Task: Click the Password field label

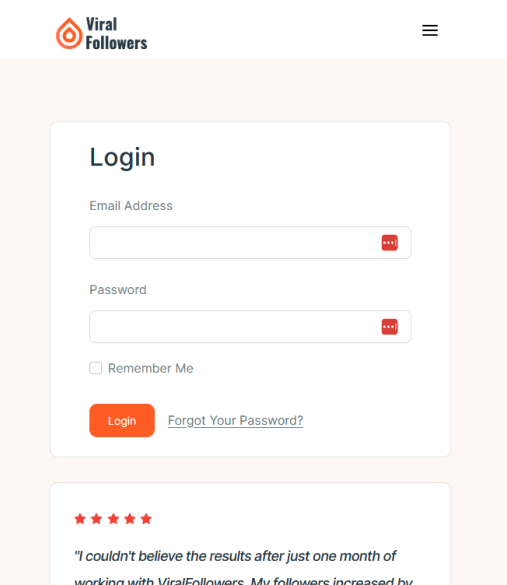Action: (x=118, y=290)
